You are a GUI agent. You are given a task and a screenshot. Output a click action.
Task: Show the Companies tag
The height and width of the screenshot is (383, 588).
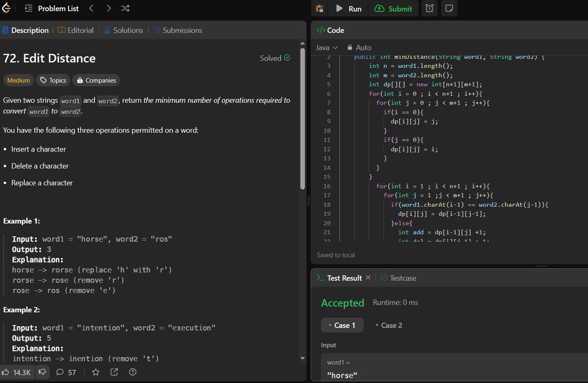(96, 80)
